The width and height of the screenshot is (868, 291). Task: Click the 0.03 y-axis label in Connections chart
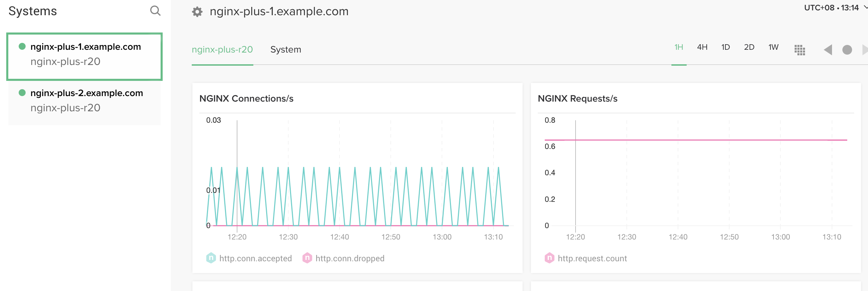click(x=214, y=120)
